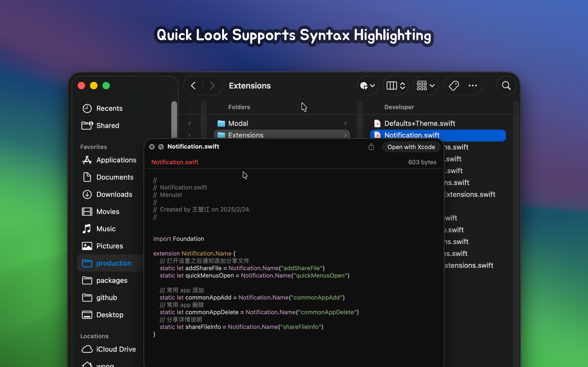
Task: Click the sidebar scrollbar thumb
Action: pos(175,119)
